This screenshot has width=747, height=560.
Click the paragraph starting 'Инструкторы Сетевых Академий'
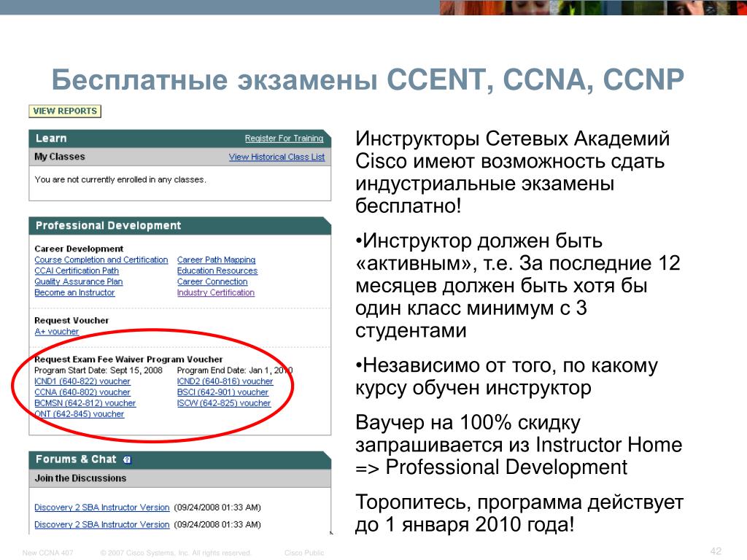[513, 172]
